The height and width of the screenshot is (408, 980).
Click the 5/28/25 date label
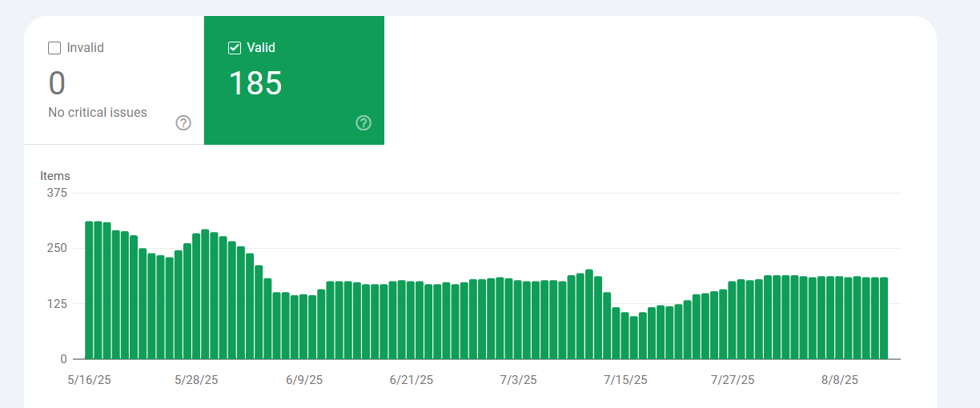pyautogui.click(x=197, y=380)
